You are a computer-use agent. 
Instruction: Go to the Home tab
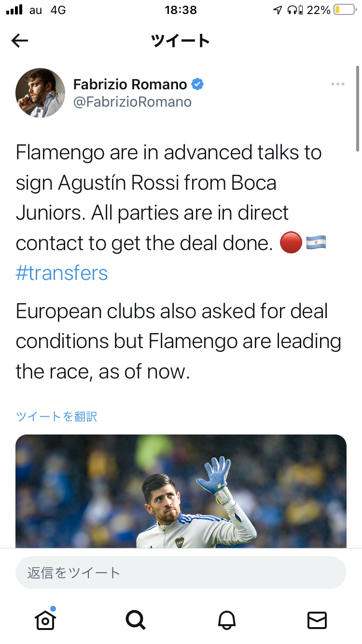pos(45,619)
